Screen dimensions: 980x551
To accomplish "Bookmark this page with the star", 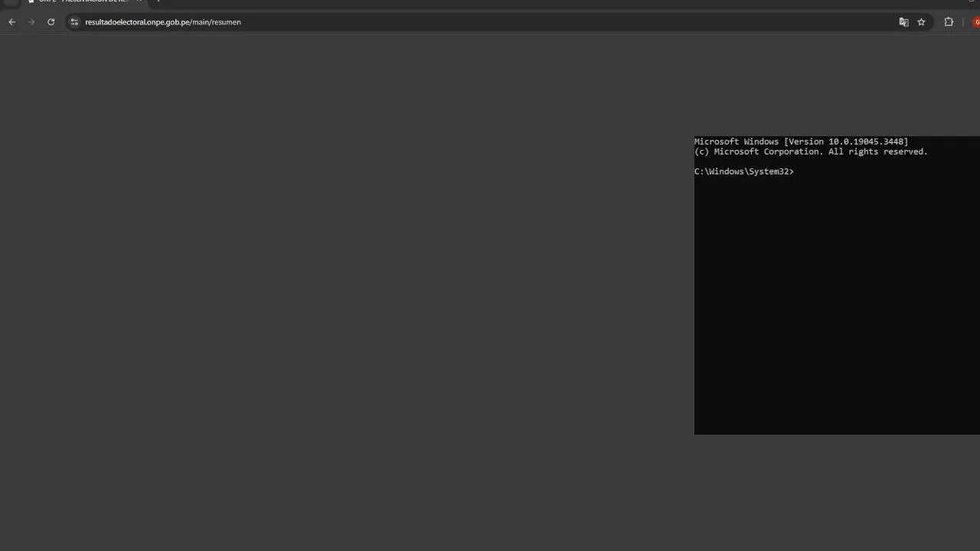I will (921, 22).
